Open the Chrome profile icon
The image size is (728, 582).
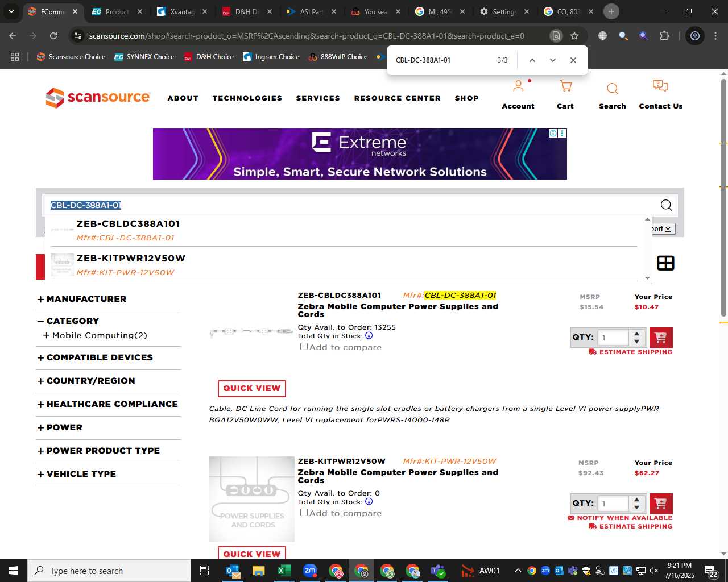(694, 36)
